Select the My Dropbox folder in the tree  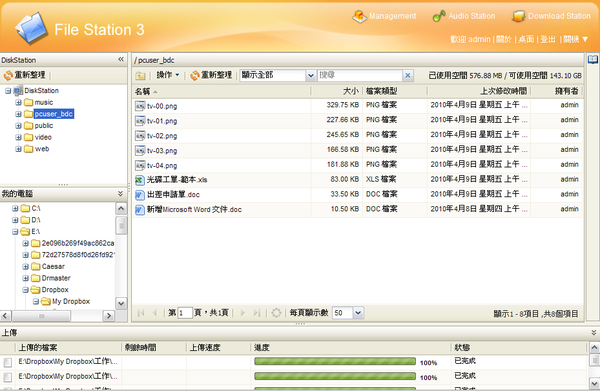[x=71, y=302]
